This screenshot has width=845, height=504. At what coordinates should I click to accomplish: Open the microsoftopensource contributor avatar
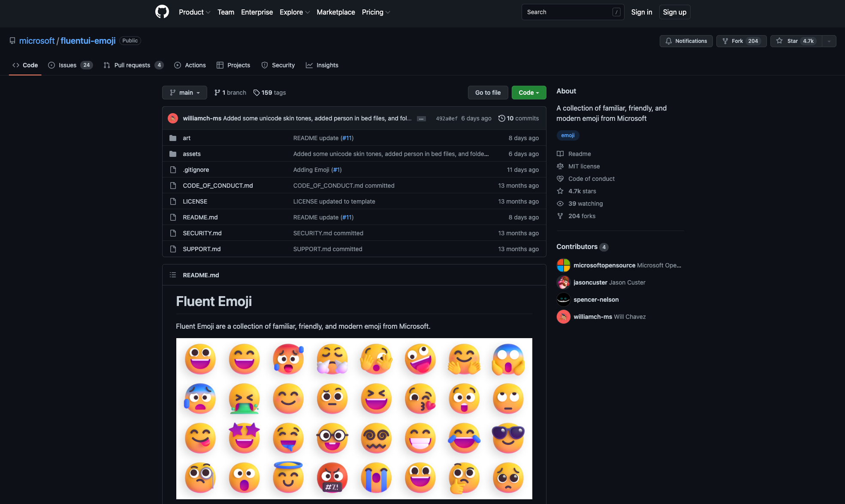click(563, 265)
